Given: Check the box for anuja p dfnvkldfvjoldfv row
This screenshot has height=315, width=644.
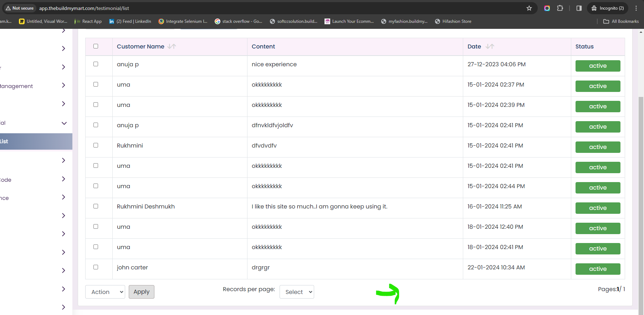Looking at the screenshot, I should (x=96, y=125).
